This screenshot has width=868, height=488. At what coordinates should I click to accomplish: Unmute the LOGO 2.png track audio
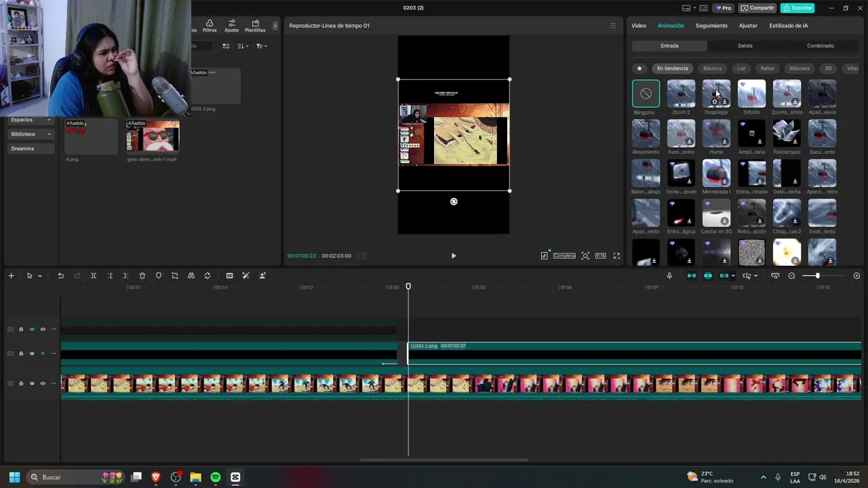(x=43, y=354)
